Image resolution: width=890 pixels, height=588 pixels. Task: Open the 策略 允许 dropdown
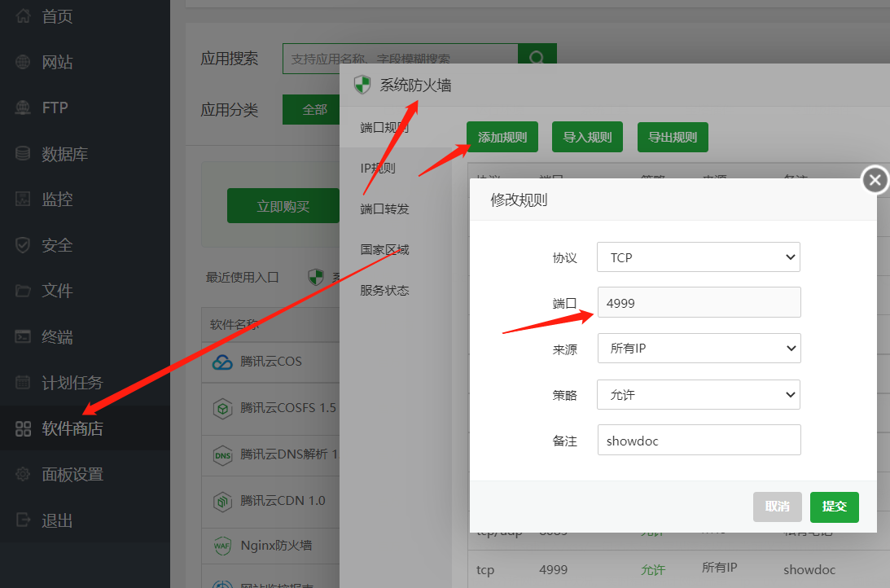click(x=698, y=394)
